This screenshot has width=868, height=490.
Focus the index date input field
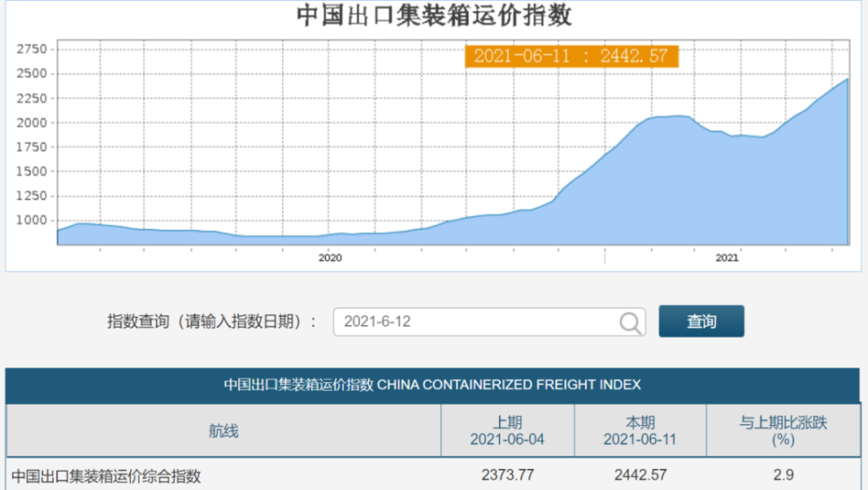[490, 322]
